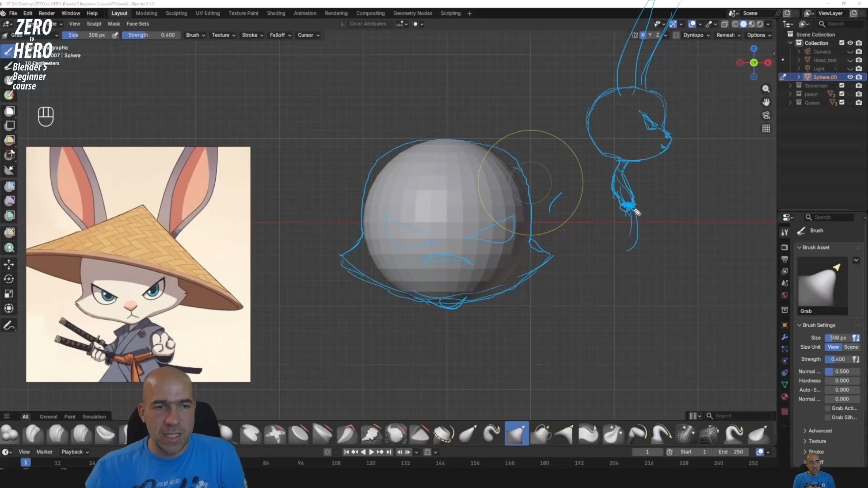Enable Z axis symmetry
The width and height of the screenshot is (868, 488).
[657, 35]
